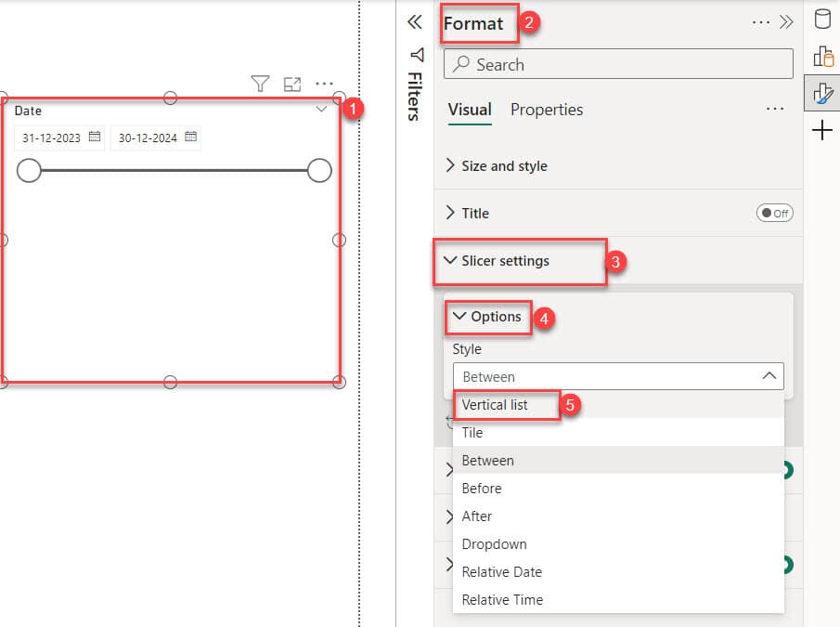Open the Data pane cylinder icon
Screen dimensions: 840x627
click(x=822, y=19)
